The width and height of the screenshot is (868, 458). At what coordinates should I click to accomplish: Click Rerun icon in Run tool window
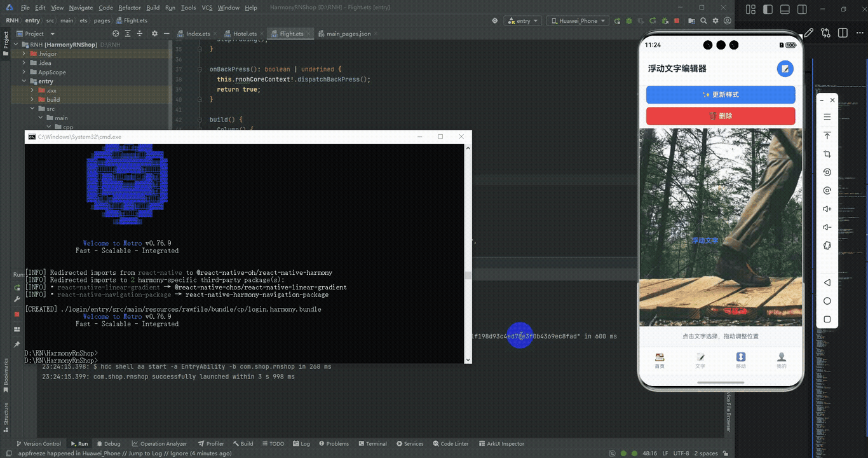(17, 288)
